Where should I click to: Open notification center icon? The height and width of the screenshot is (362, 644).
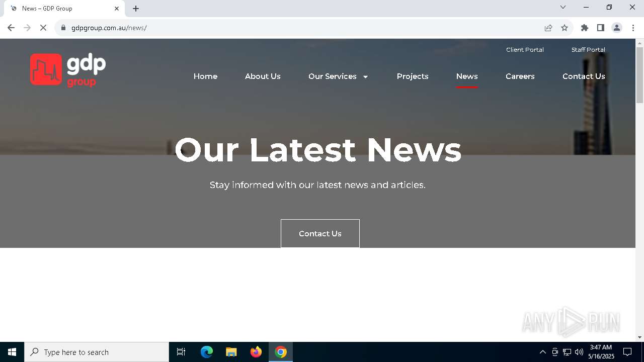(627, 352)
